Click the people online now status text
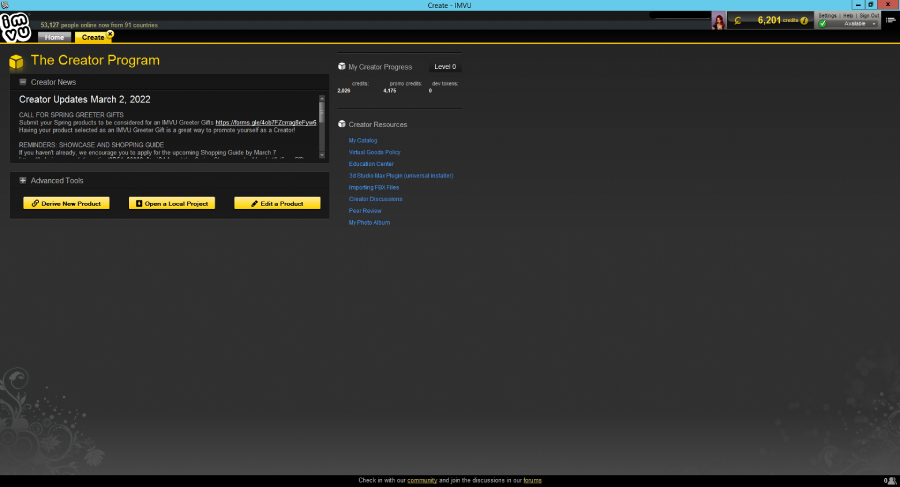Screen dimensions: 900x487 pyautogui.click(x=99, y=25)
